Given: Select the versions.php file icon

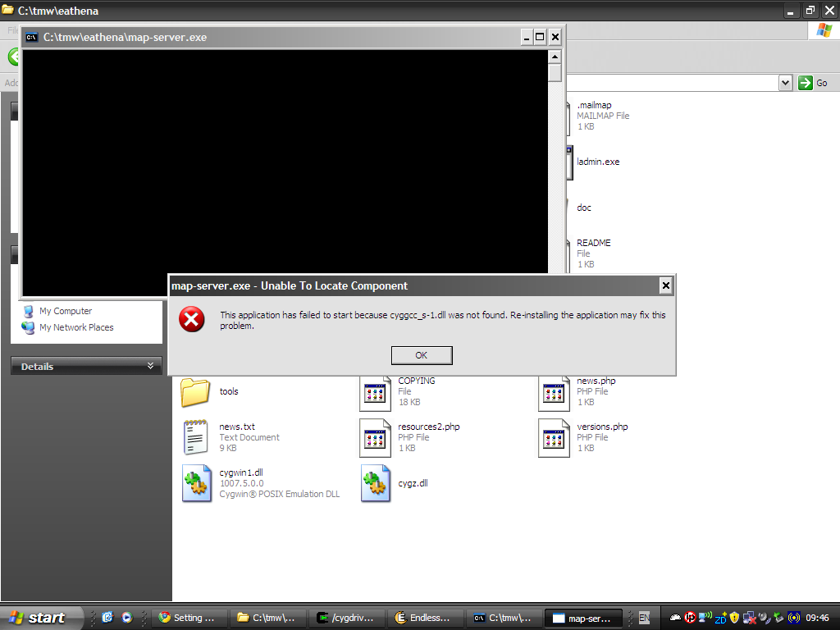Looking at the screenshot, I should pos(554,437).
